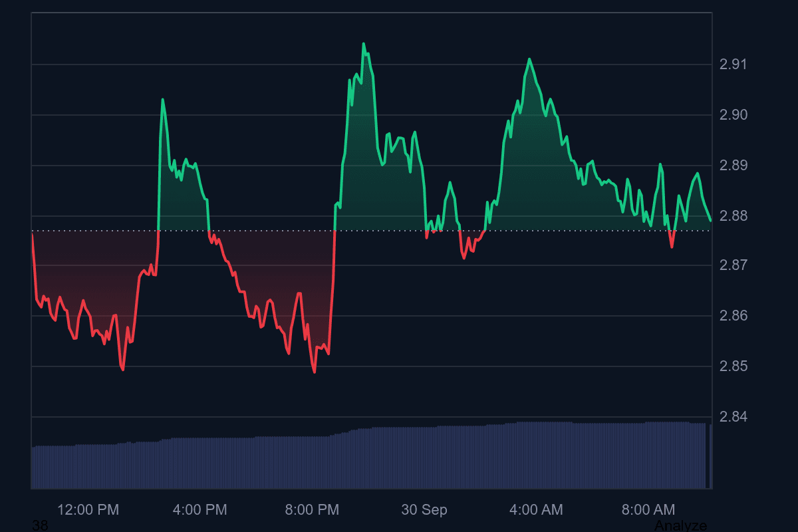Select the 4:00 AM time axis label
Screen dimensions: 798x532
(x=536, y=510)
